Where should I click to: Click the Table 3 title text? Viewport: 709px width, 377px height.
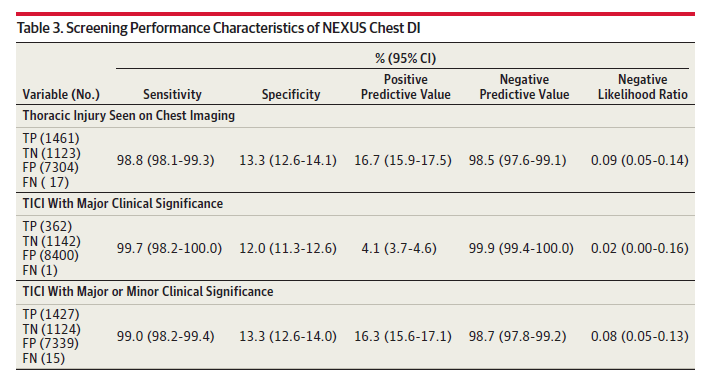point(219,28)
